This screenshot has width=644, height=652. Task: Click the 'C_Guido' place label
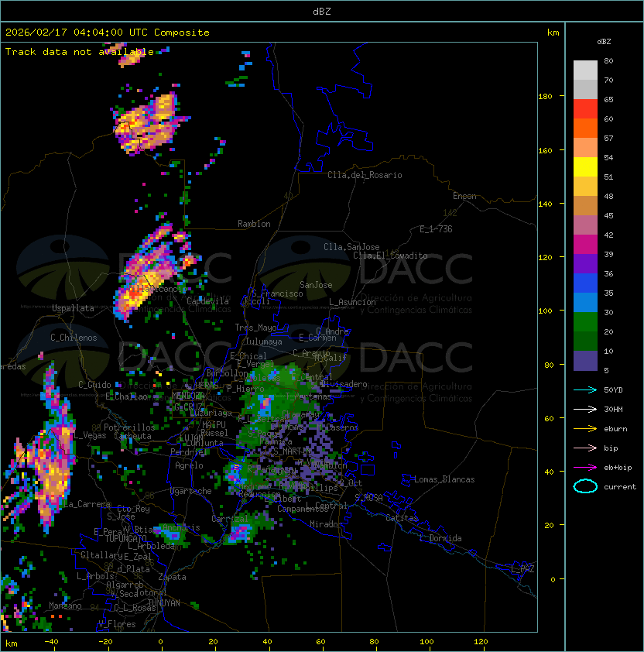point(94,385)
